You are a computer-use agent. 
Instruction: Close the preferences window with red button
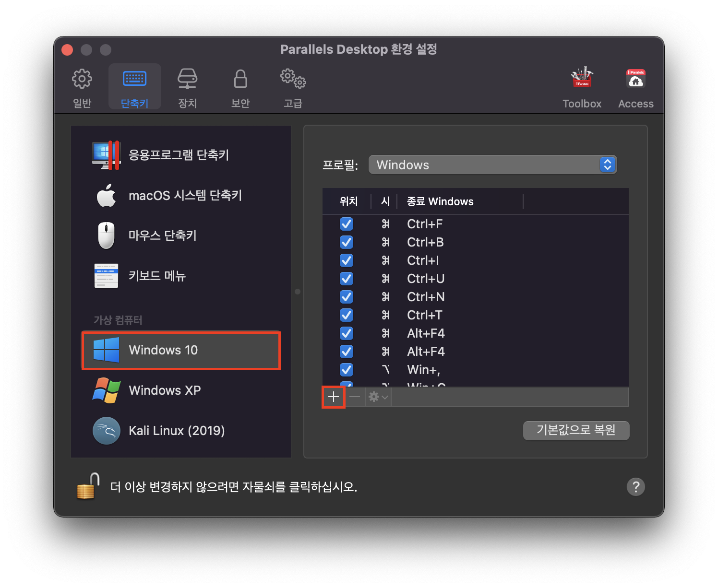pos(67,50)
